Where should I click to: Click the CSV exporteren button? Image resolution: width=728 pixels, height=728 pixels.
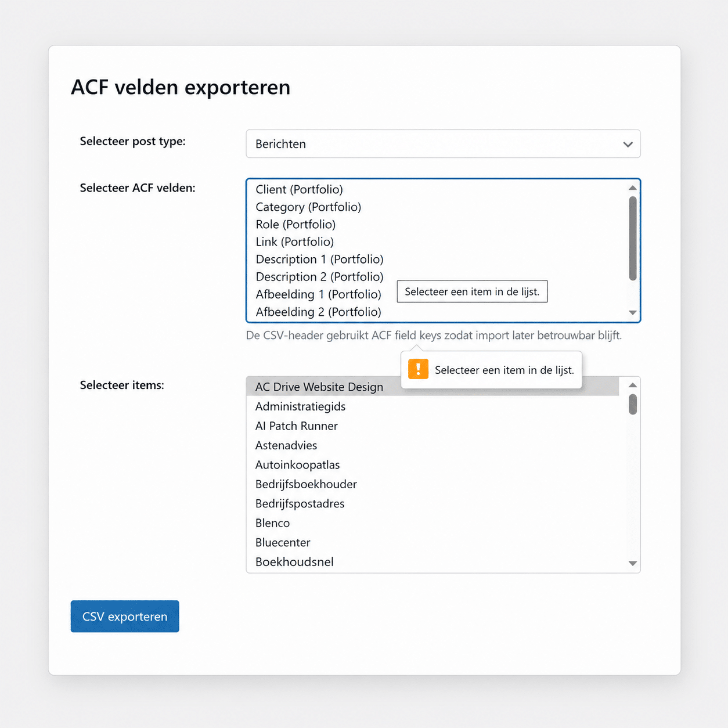[125, 617]
